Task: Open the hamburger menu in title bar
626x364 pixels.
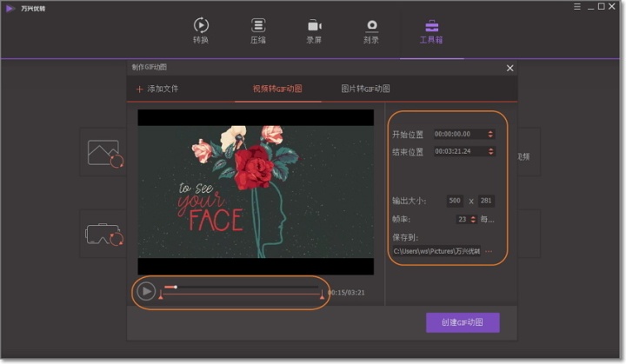Action: 577,6
